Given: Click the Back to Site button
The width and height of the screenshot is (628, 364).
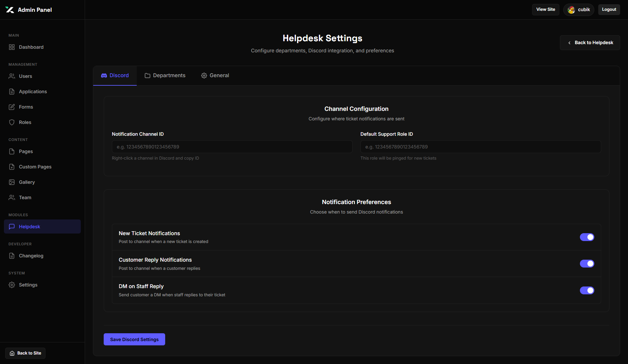Looking at the screenshot, I should pos(25,353).
